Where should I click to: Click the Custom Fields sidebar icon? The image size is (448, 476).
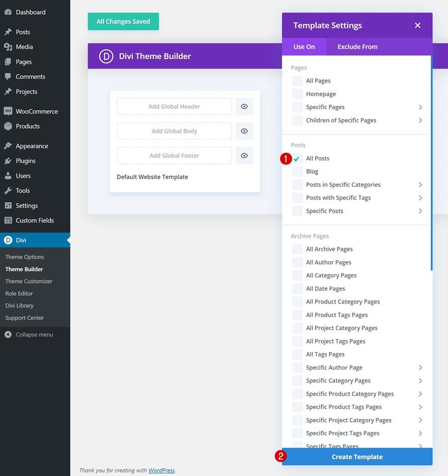point(8,220)
